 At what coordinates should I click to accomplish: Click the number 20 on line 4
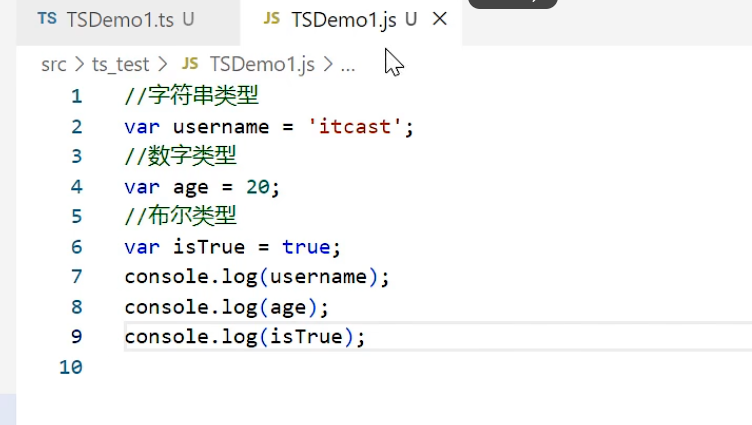tap(258, 187)
